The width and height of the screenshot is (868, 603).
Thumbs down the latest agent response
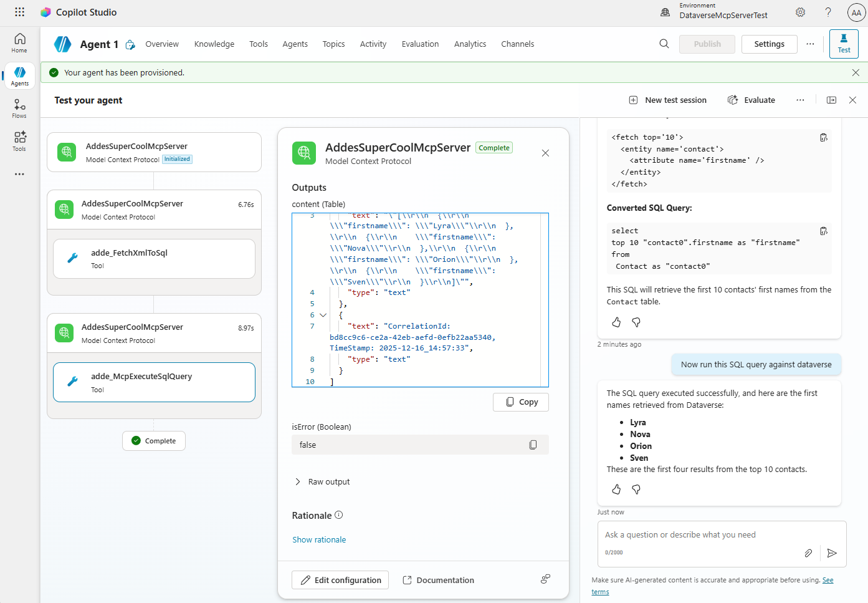(636, 490)
